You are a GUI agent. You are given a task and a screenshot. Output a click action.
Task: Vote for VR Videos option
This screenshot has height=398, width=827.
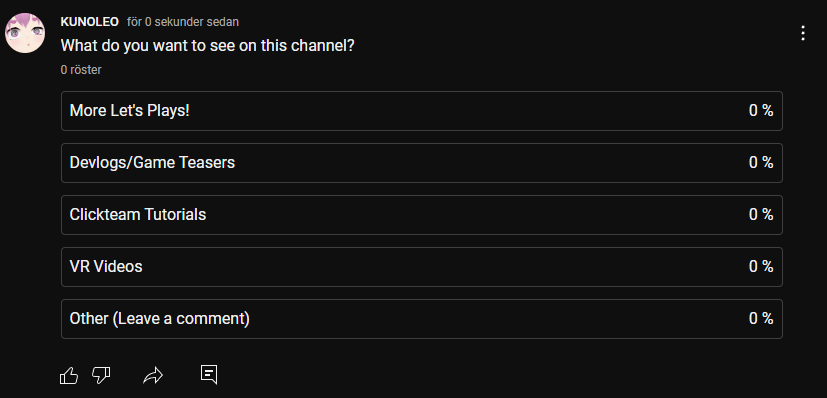coord(421,267)
